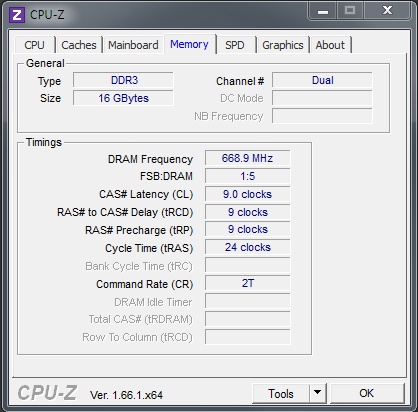
Task: Click the empty NB Frequency field
Action: tap(322, 116)
